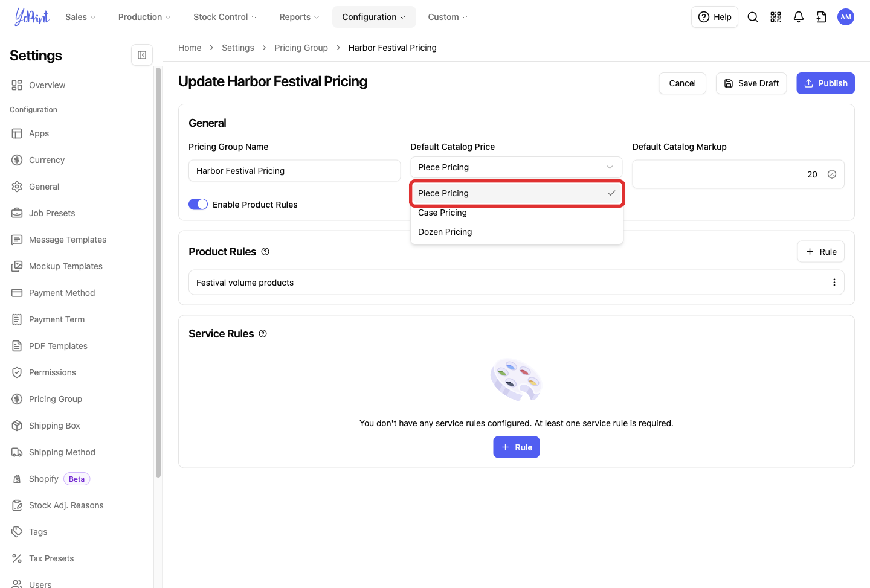The image size is (870, 588).
Task: Expand the Sales menu
Action: [x=80, y=17]
